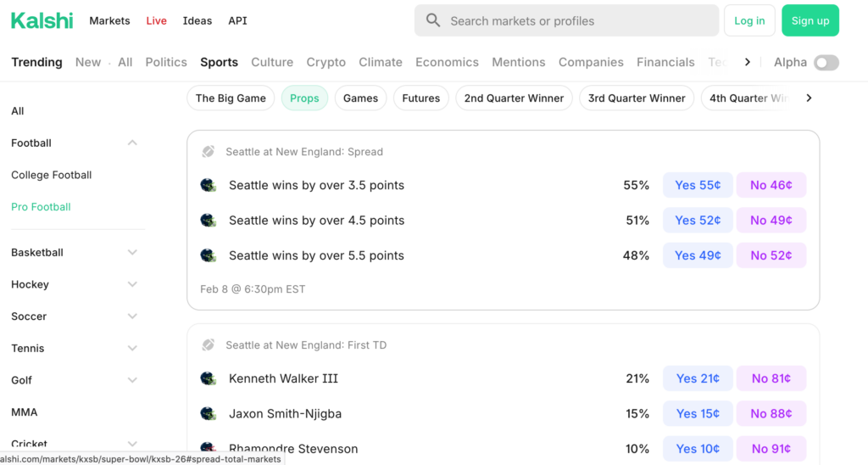Toggle the Alpha switch

coord(826,62)
